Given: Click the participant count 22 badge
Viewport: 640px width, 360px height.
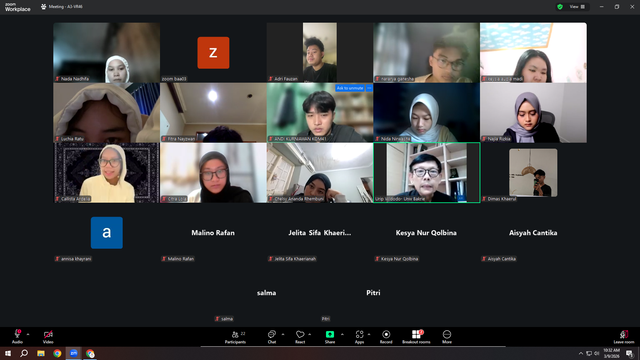Looking at the screenshot, I should click(243, 333).
